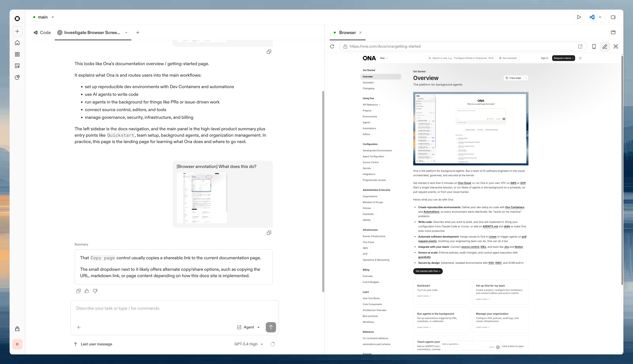Open the Copy page options chevron

click(x=526, y=78)
